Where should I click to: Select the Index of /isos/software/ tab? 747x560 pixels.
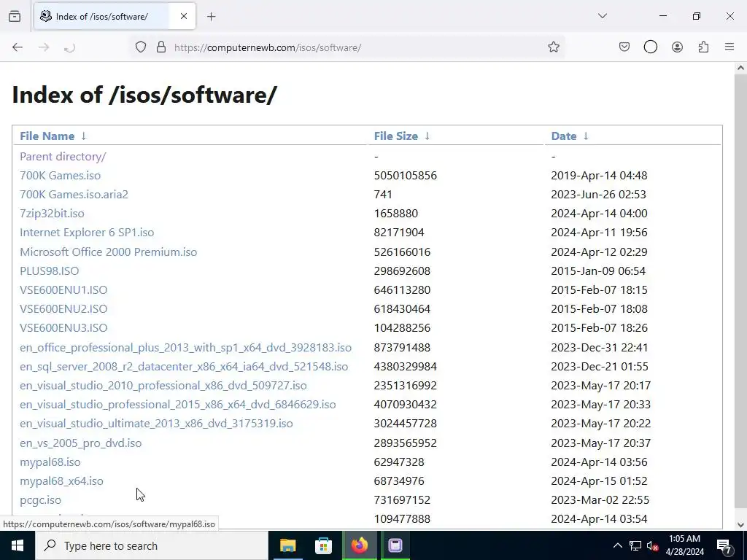(x=115, y=16)
